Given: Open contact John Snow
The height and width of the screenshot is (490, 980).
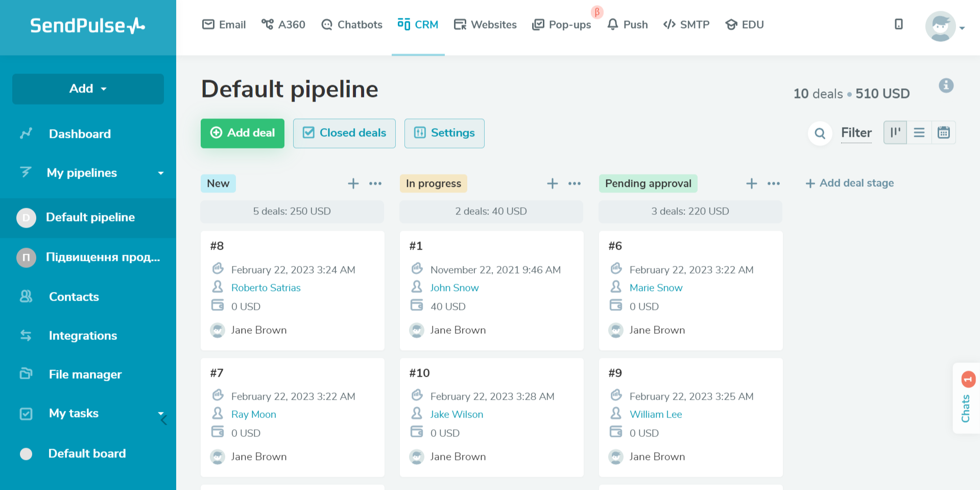Looking at the screenshot, I should (x=455, y=288).
